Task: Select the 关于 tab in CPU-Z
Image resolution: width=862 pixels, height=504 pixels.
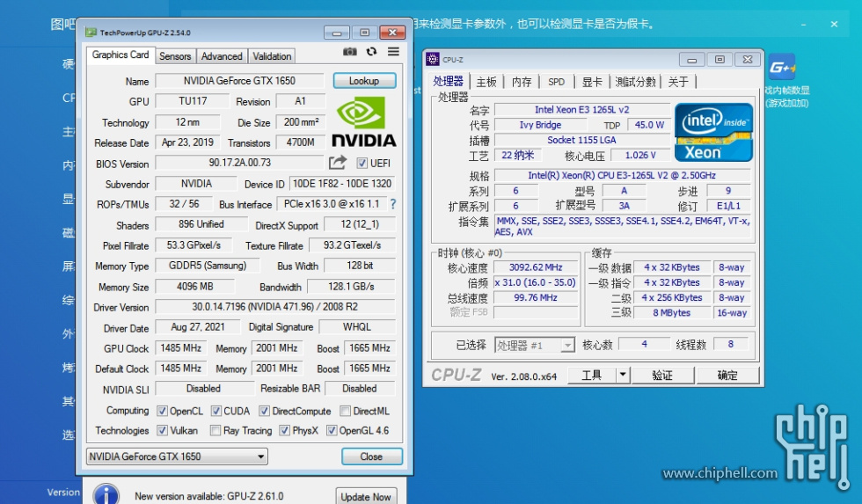Action: (x=678, y=82)
